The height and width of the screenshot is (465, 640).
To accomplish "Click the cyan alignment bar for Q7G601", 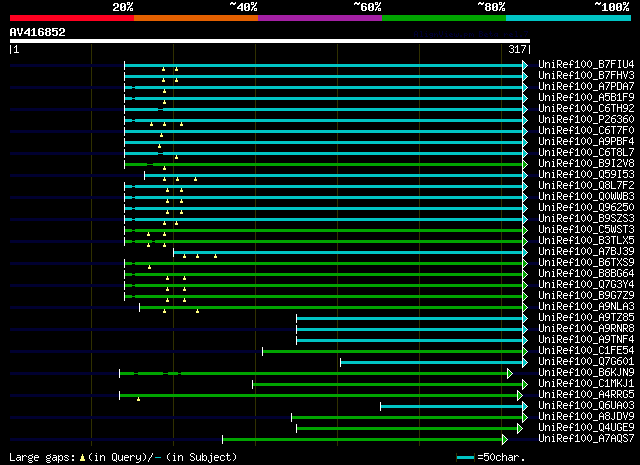I will [431, 363].
